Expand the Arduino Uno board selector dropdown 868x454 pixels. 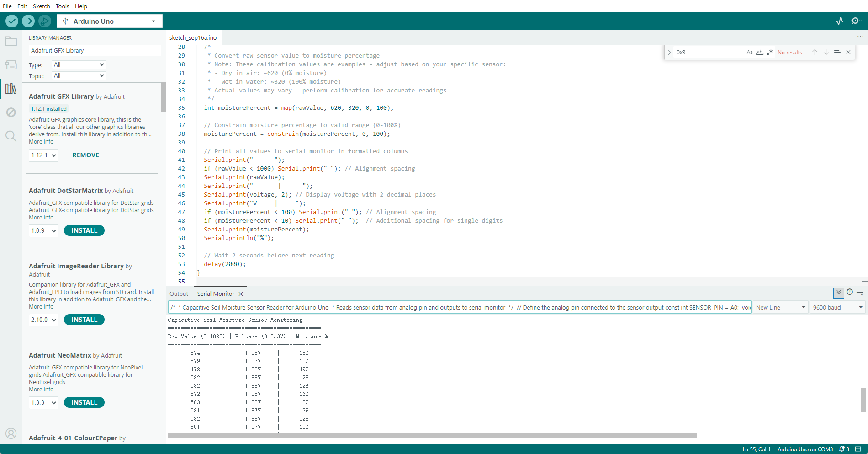pyautogui.click(x=153, y=21)
